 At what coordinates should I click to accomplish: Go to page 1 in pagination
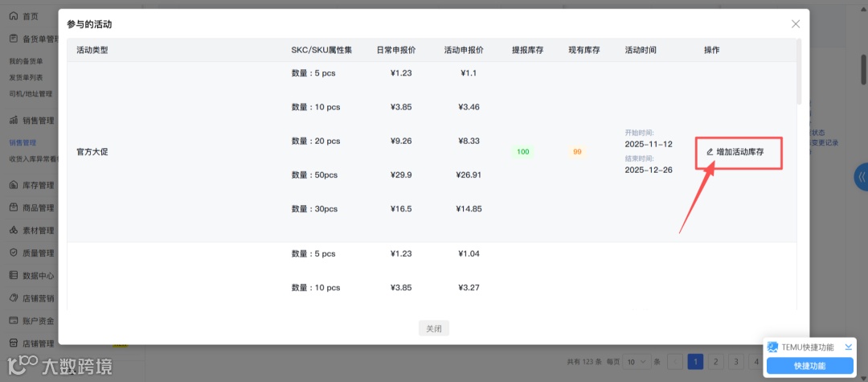tap(695, 362)
